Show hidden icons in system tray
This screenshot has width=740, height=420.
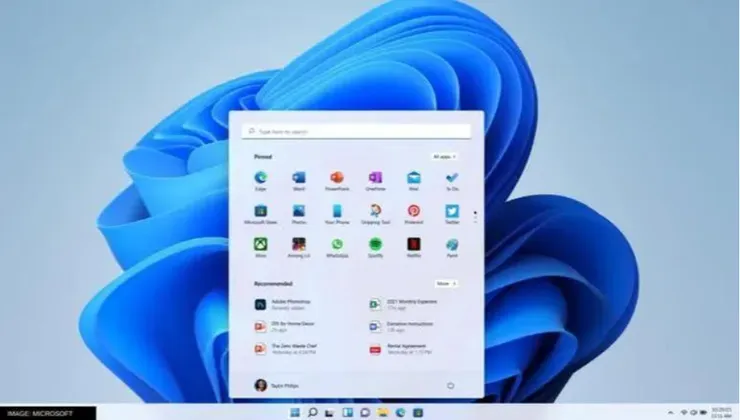[x=671, y=413]
